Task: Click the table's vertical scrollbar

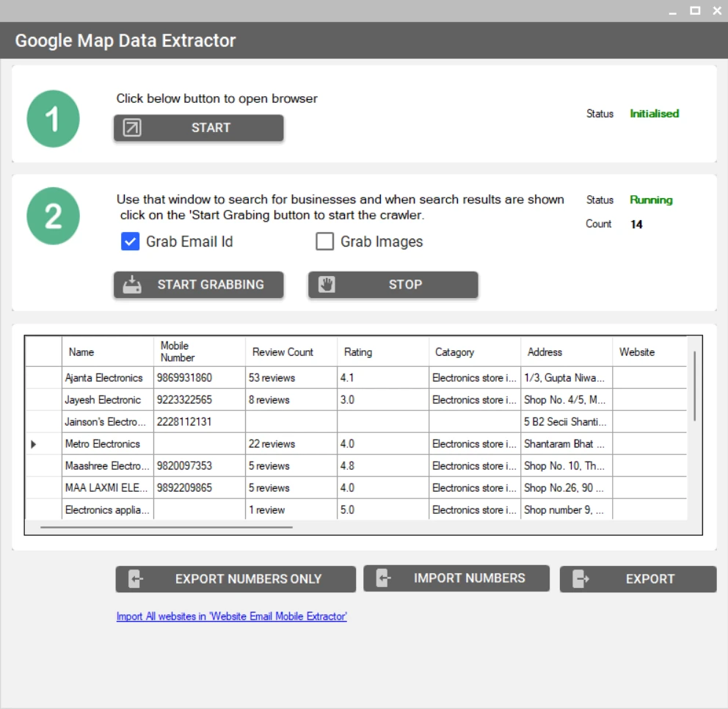Action: pos(694,386)
